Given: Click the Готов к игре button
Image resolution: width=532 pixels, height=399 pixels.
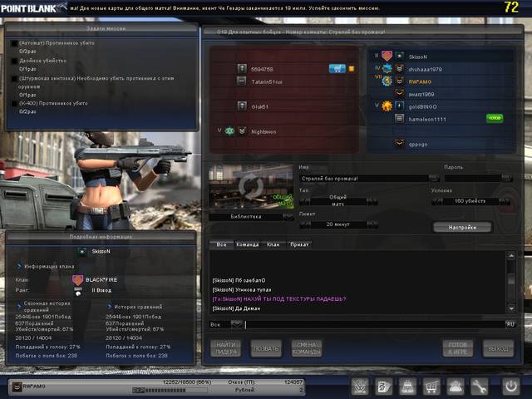Looking at the screenshot, I should [x=458, y=348].
